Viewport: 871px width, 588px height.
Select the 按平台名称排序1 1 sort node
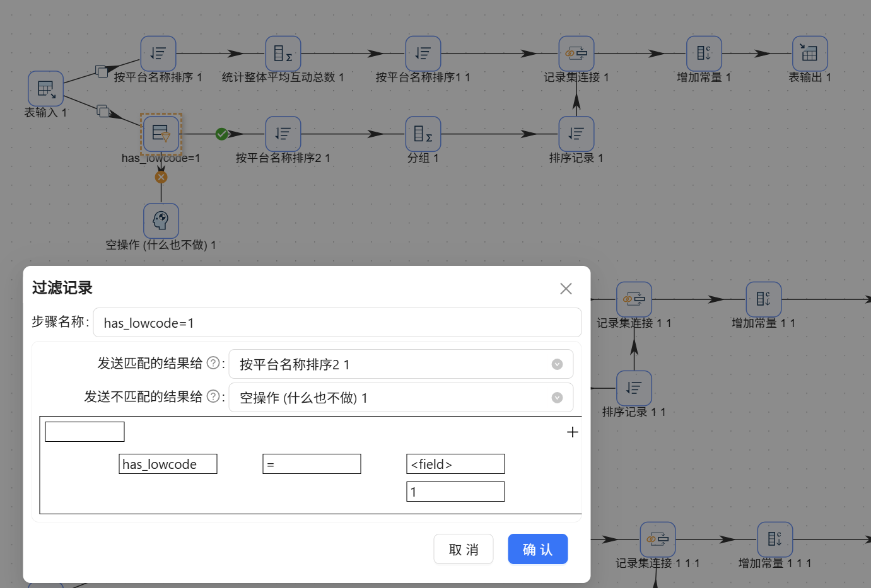click(x=423, y=54)
